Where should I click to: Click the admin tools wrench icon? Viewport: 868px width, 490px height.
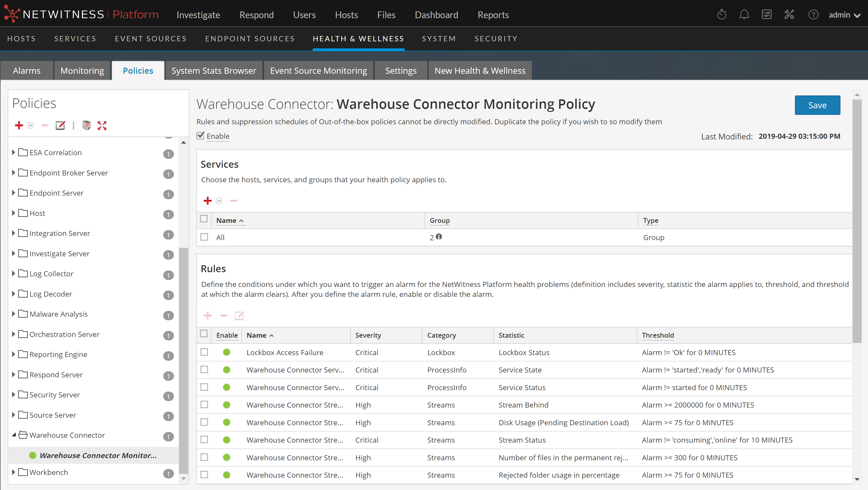point(789,15)
